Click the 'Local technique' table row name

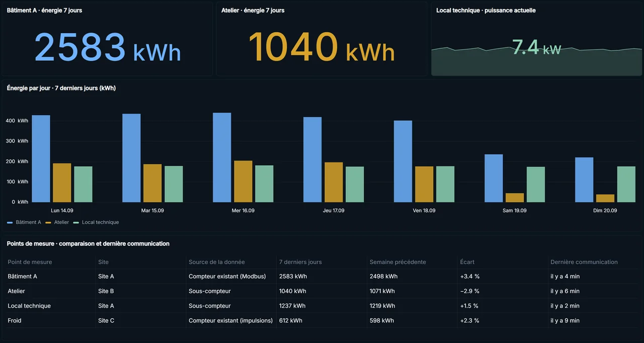tap(29, 306)
